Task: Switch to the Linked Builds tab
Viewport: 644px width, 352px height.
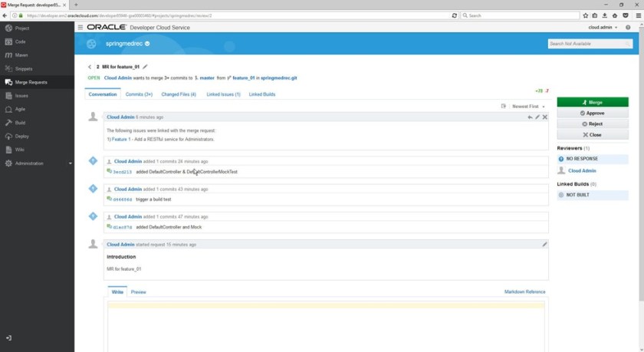Action: pyautogui.click(x=262, y=94)
